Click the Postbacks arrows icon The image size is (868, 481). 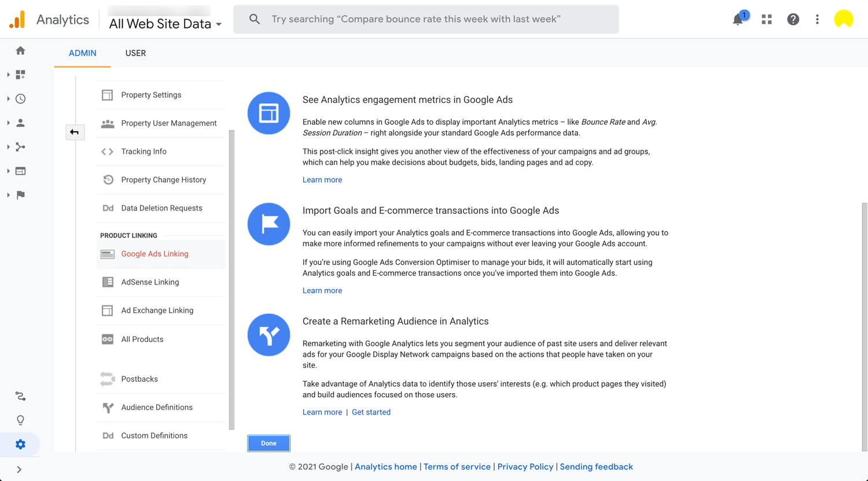tap(108, 379)
